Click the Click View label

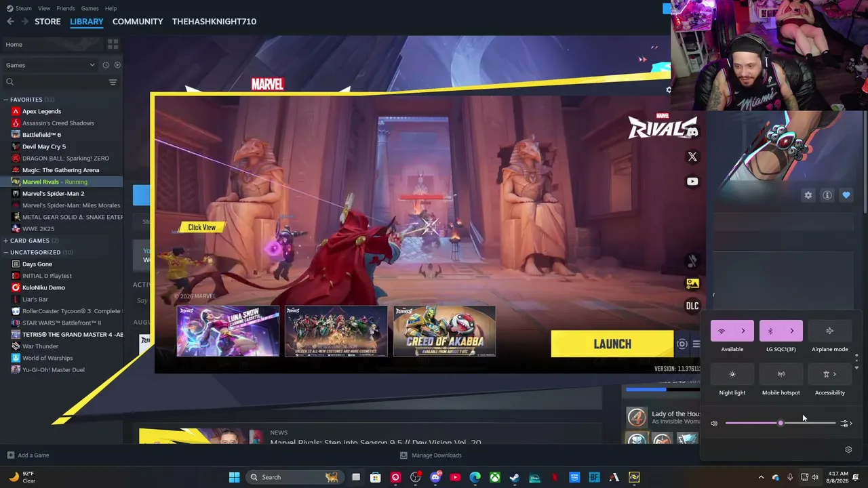[x=202, y=228]
